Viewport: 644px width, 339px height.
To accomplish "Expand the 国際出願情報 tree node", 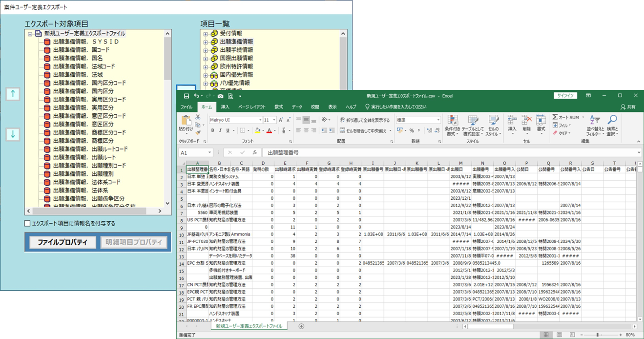I will pyautogui.click(x=206, y=59).
